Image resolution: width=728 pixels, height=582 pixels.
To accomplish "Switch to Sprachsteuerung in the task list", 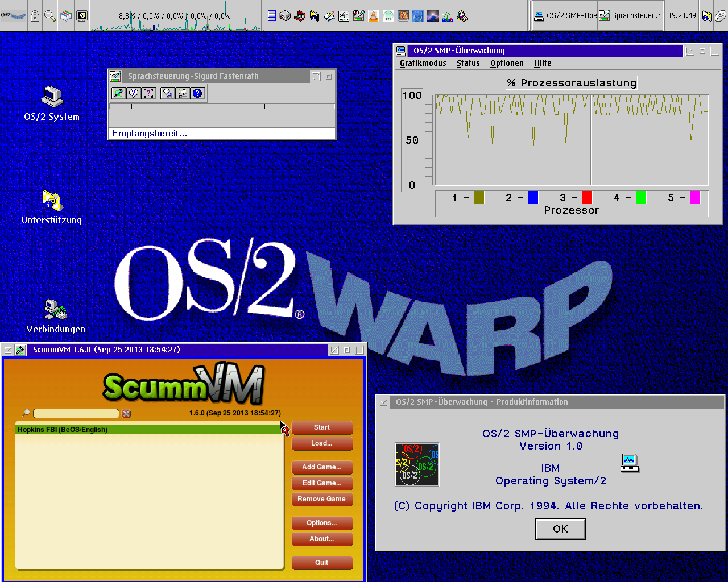I will [631, 16].
